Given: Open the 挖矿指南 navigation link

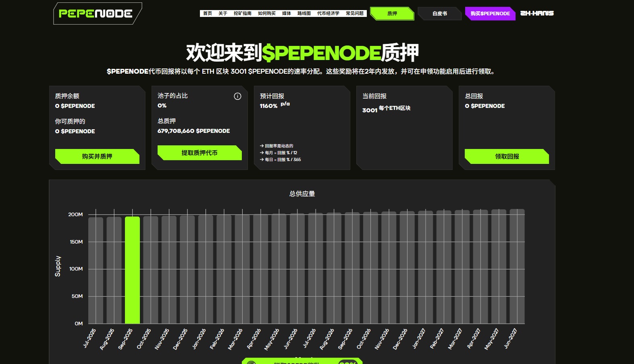Looking at the screenshot, I should tap(243, 14).
